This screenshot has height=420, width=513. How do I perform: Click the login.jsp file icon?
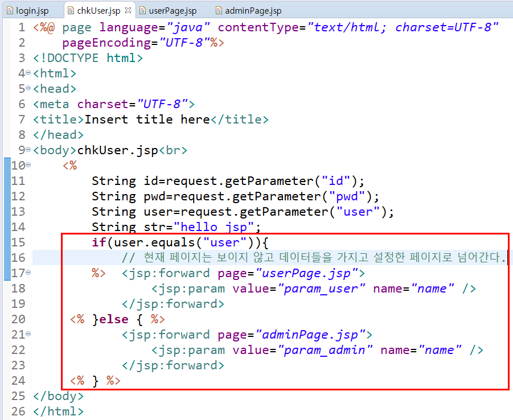click(10, 10)
